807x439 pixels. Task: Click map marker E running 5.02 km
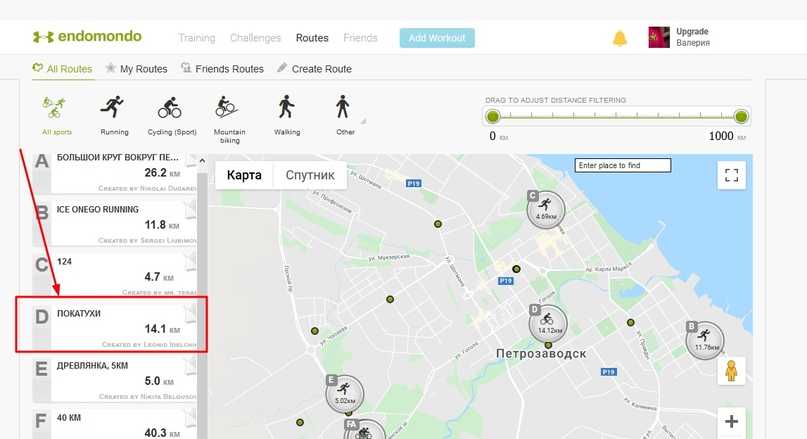(x=344, y=393)
